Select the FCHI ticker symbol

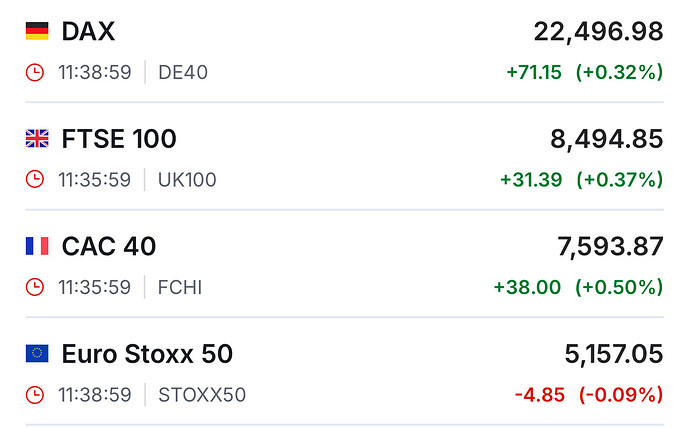point(181,287)
